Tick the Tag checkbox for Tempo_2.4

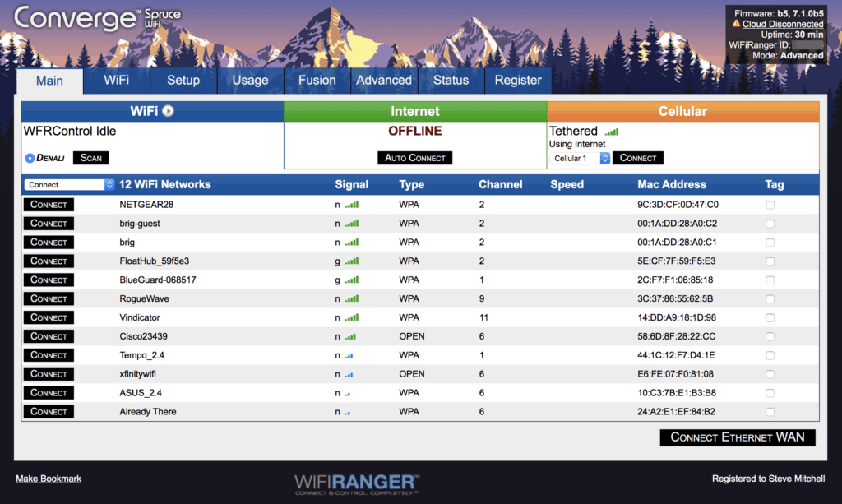point(770,355)
